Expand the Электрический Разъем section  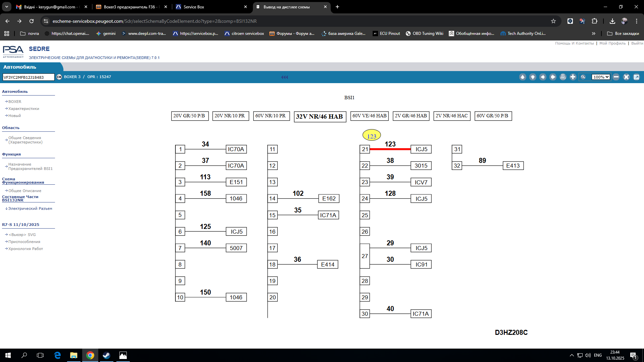30,208
